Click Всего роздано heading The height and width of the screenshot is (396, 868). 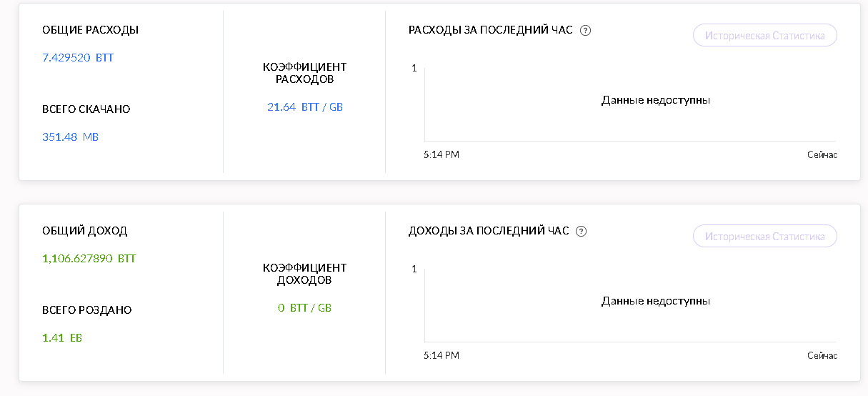(86, 310)
